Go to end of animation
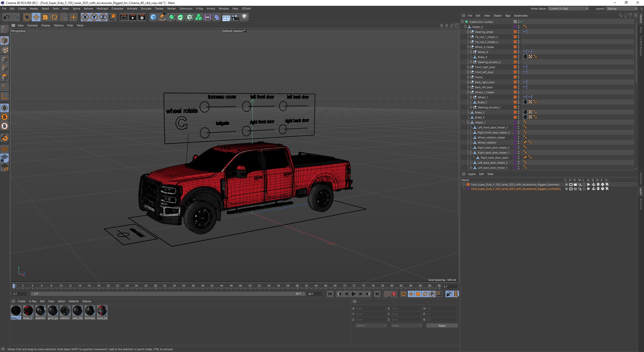The image size is (644, 352). pos(377,294)
